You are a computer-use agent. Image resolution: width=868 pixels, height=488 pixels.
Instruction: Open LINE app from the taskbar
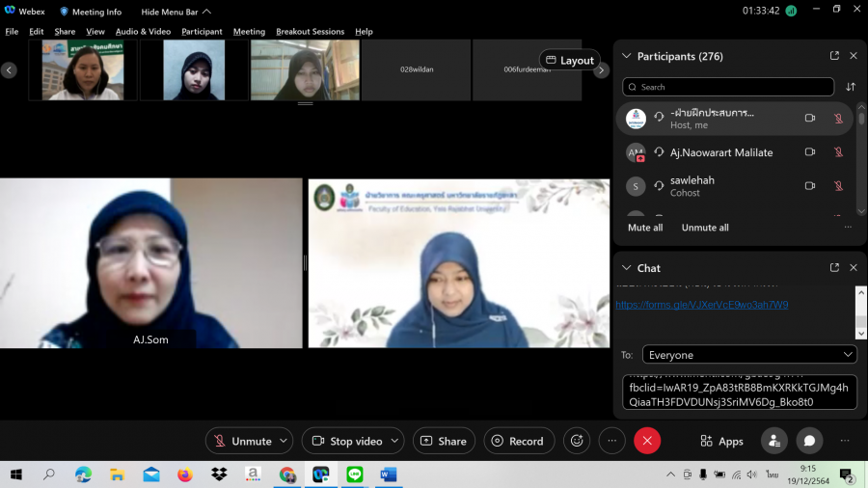(354, 474)
